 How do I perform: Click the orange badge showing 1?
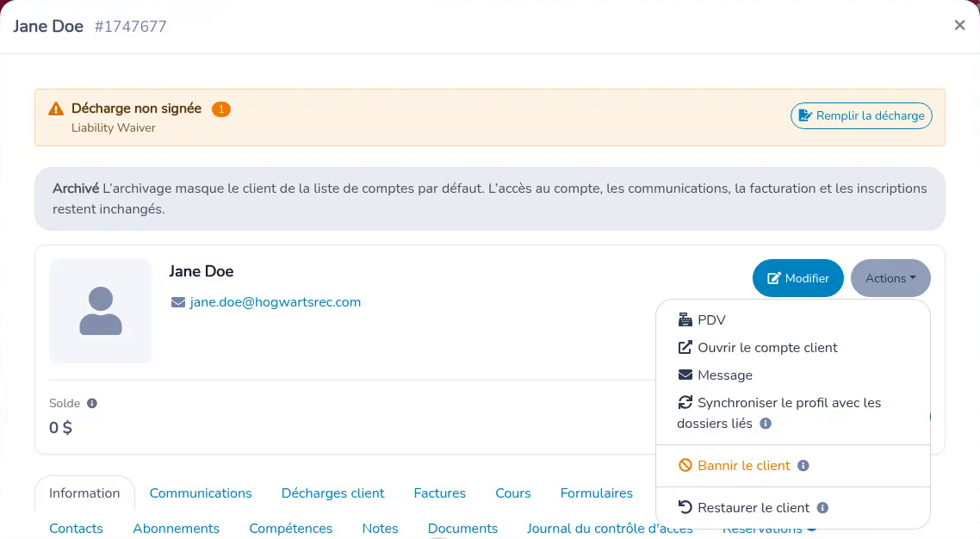[x=220, y=109]
